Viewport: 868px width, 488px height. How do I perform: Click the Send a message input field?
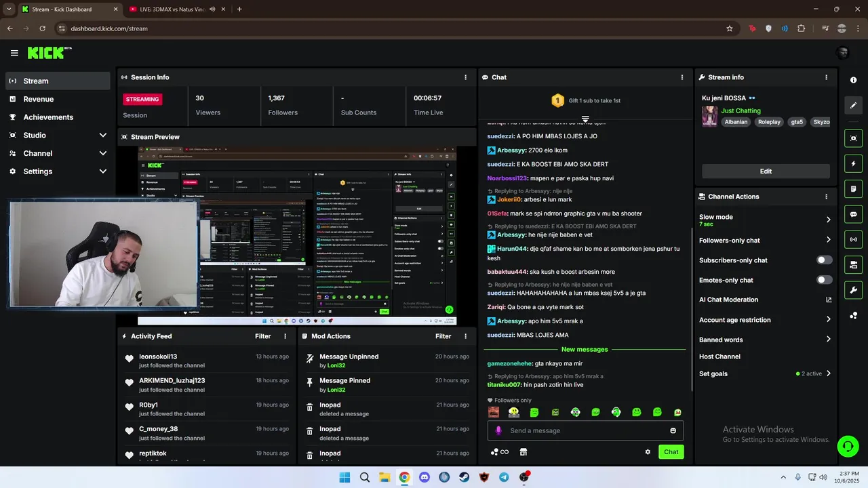click(x=585, y=430)
